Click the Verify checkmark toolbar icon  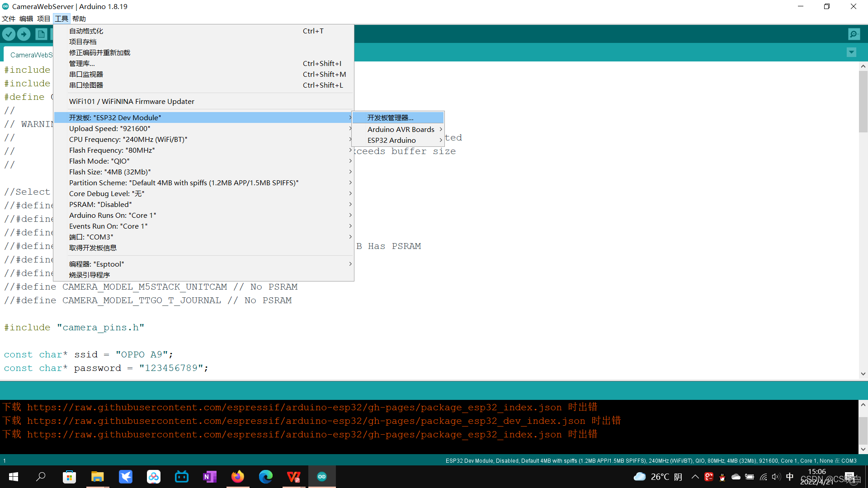tap(9, 34)
